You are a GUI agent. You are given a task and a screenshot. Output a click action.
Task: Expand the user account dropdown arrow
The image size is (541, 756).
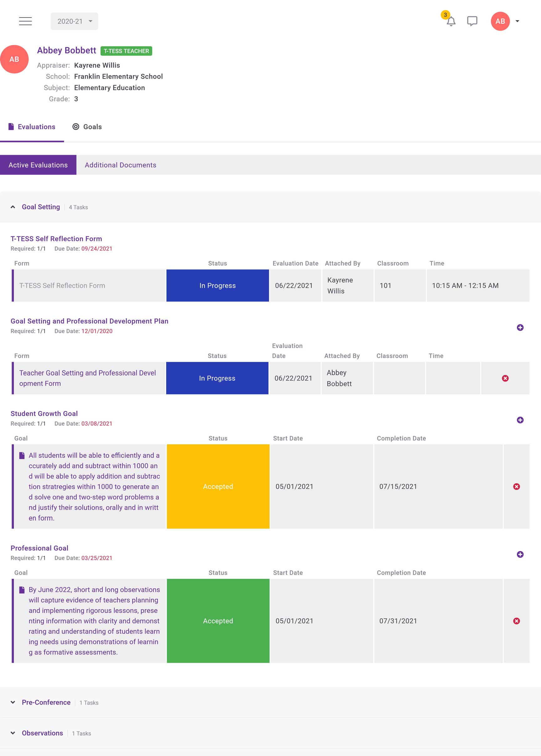(x=517, y=21)
